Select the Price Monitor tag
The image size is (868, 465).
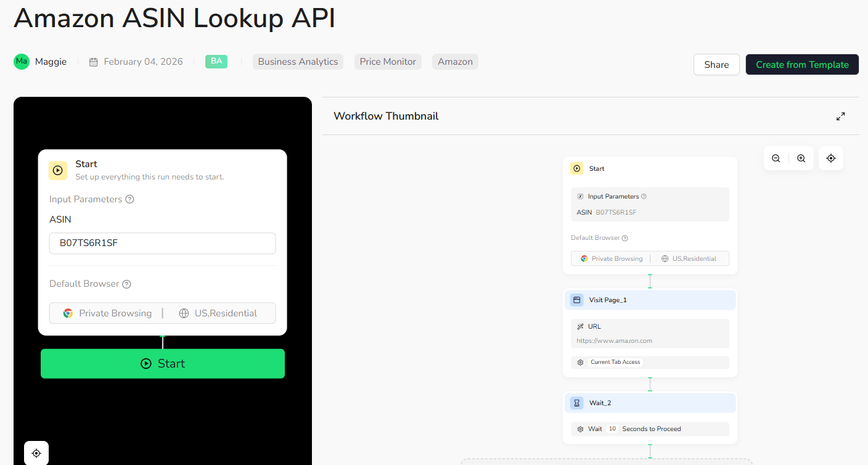[388, 62]
